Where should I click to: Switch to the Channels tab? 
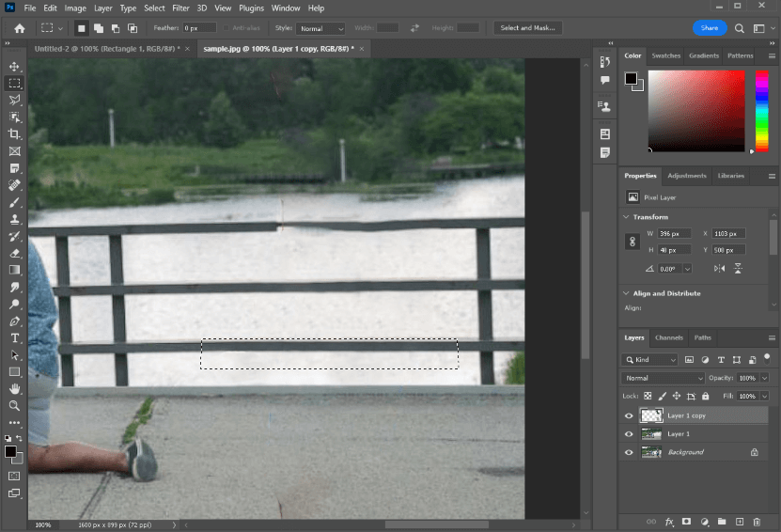[x=668, y=337]
